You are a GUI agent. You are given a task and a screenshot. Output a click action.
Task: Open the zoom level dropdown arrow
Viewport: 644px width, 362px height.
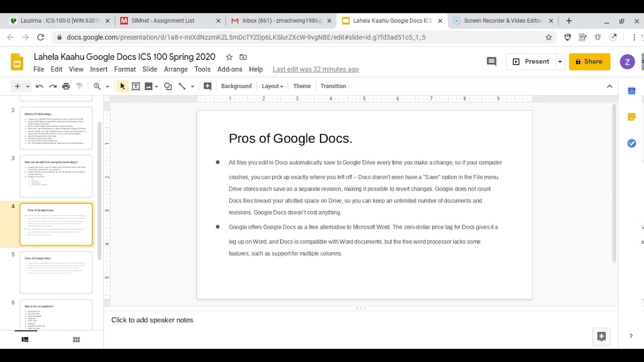point(107,86)
